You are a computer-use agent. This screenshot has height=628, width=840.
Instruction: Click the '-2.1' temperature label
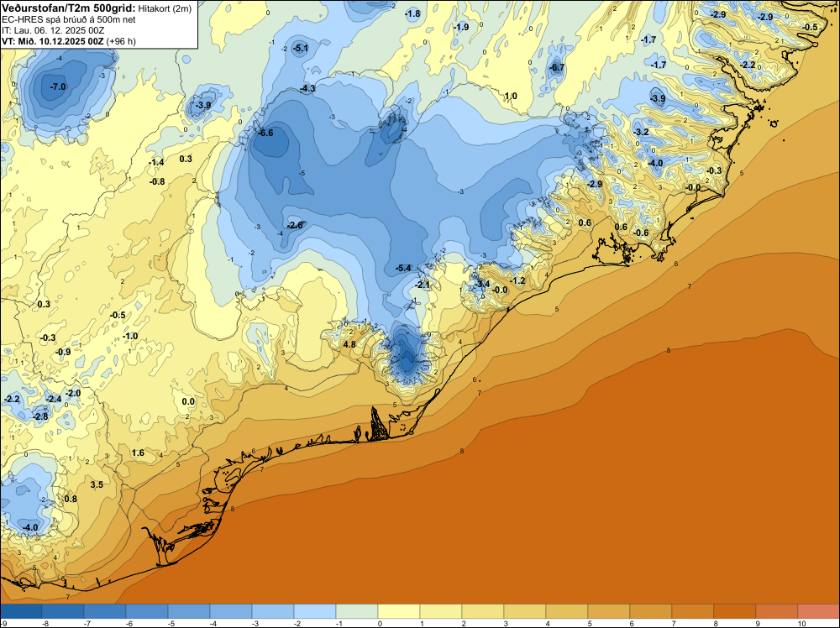423,285
